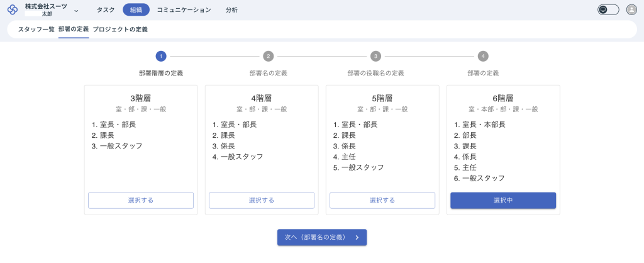Switch to the 部署の定義 tab
The image size is (644, 263).
pos(74,30)
